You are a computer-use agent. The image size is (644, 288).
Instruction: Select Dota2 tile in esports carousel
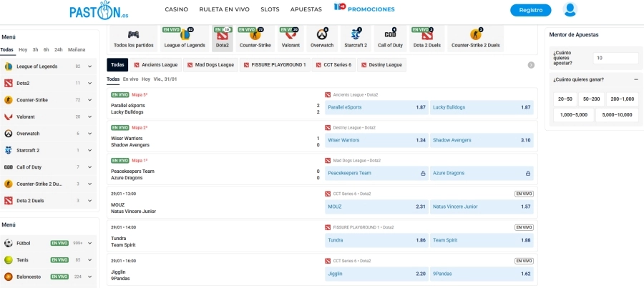click(x=223, y=39)
